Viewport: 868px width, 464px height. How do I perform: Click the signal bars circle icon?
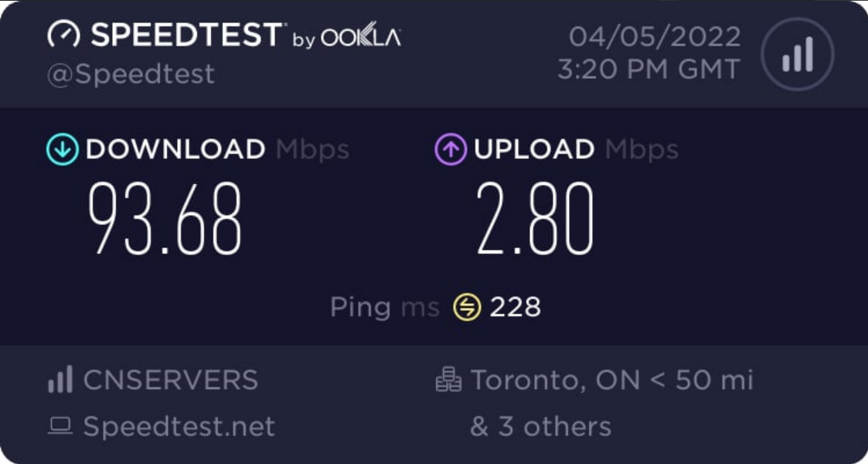(x=798, y=55)
